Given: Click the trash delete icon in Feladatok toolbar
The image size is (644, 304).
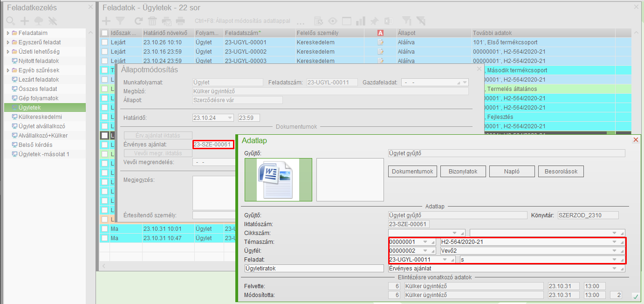Looking at the screenshot, I should click(152, 21).
